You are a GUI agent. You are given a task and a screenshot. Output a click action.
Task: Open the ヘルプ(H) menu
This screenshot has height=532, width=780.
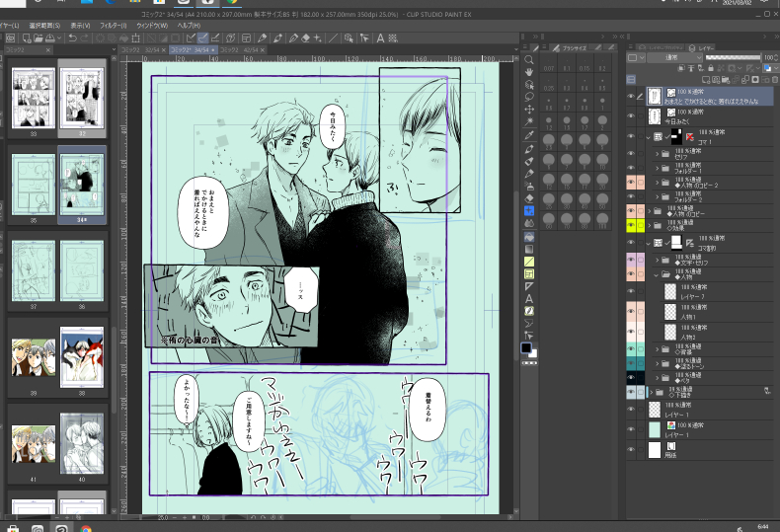pyautogui.click(x=189, y=26)
